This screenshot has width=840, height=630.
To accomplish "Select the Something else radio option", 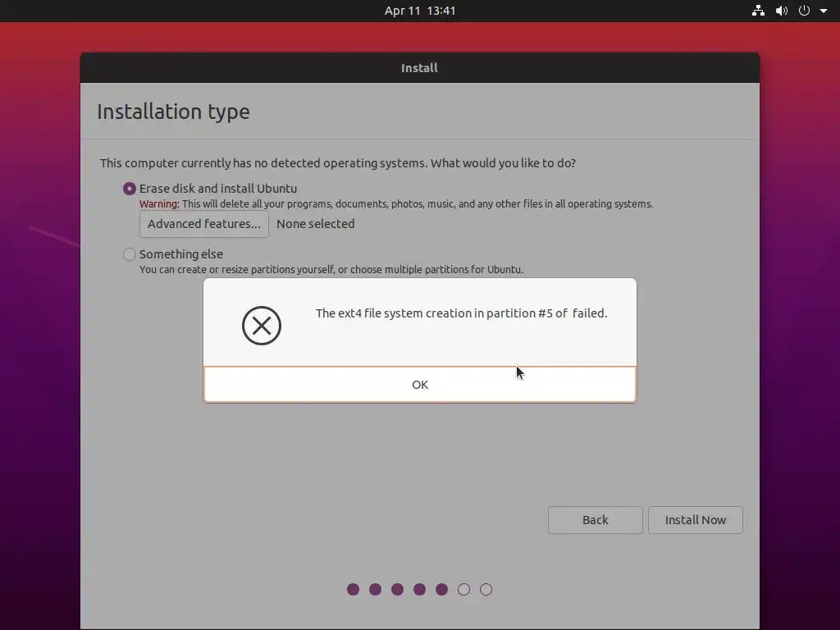I will click(x=129, y=254).
